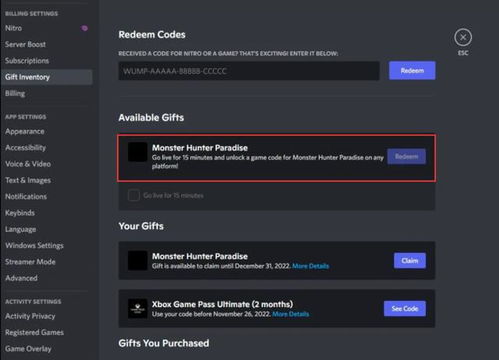Click Xbox Game Pass Ultimate thumbnail

(138, 308)
